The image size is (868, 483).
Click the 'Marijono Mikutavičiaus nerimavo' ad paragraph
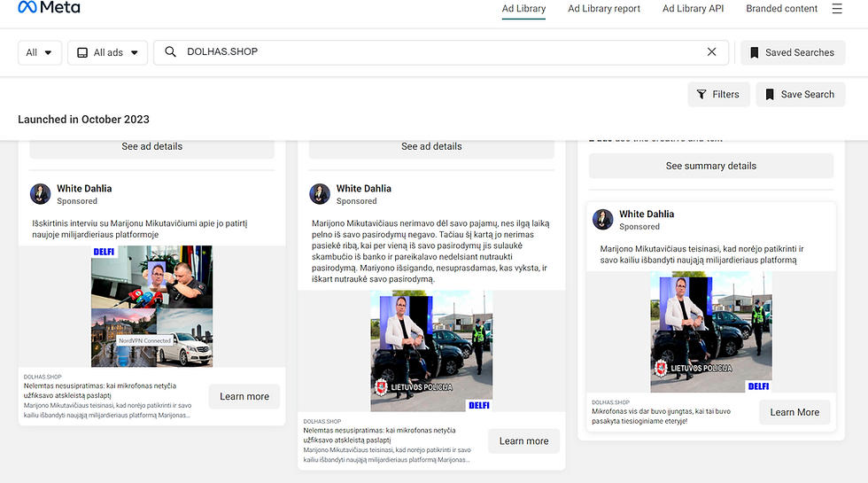tap(430, 251)
